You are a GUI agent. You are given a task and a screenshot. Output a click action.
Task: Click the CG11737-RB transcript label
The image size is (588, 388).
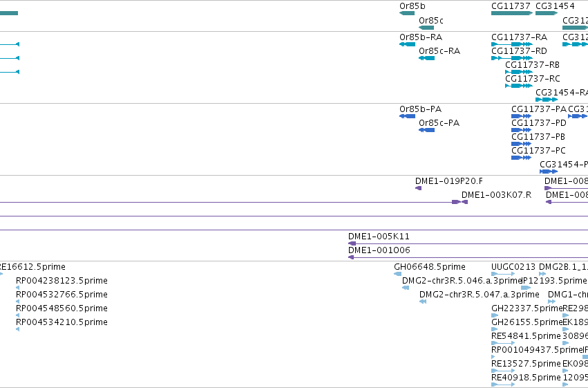pos(532,65)
